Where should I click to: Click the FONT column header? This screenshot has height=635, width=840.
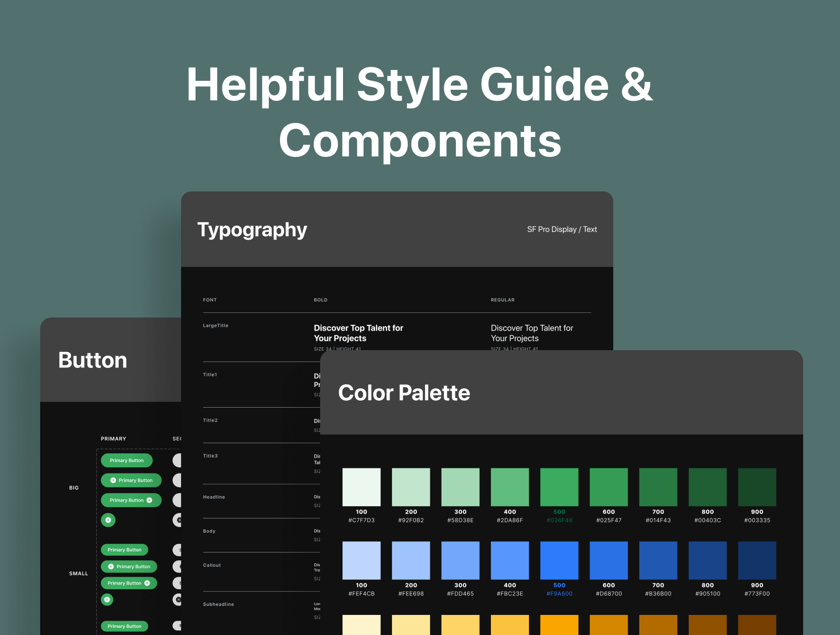210,300
